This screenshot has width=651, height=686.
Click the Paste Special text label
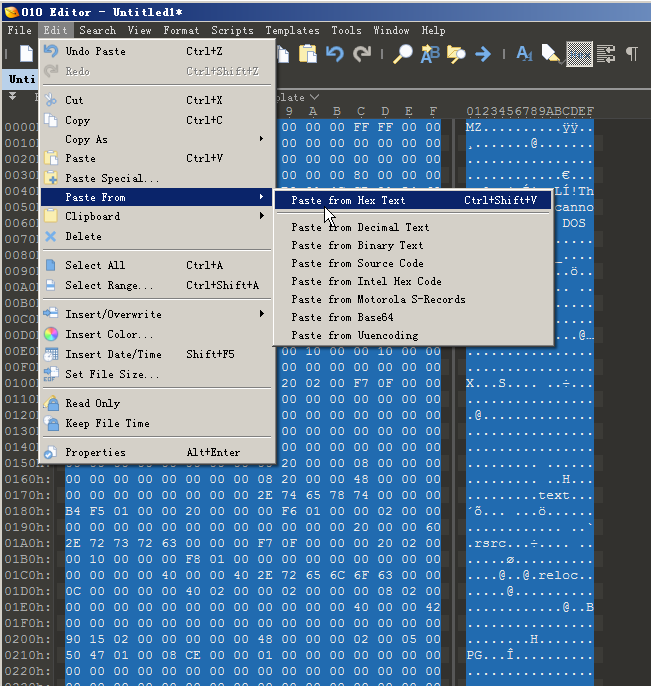[112, 178]
